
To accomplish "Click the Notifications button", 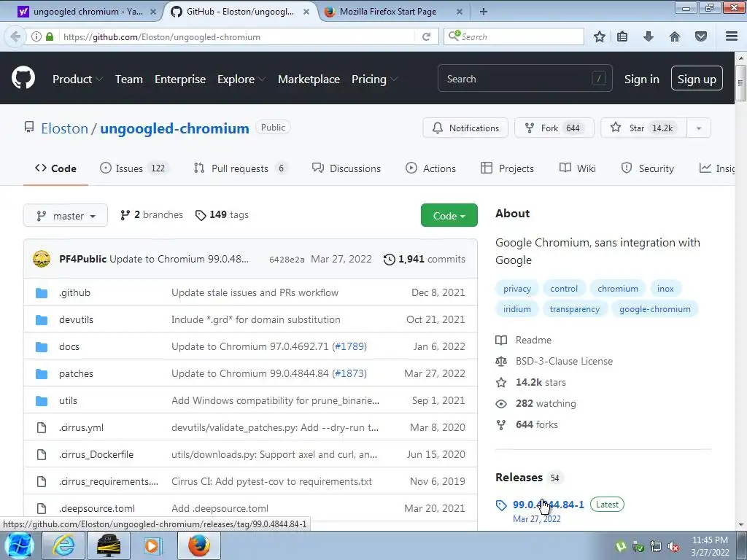I will pyautogui.click(x=465, y=128).
